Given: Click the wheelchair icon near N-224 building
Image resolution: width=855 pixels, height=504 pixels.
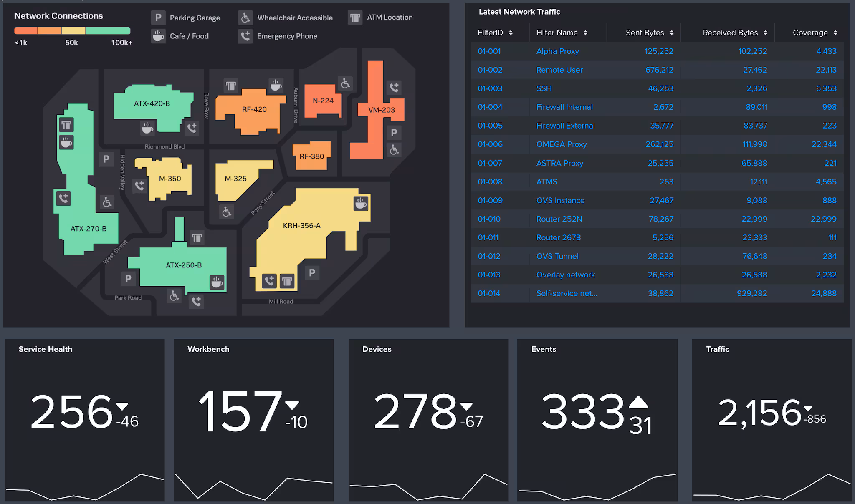Looking at the screenshot, I should pyautogui.click(x=345, y=83).
